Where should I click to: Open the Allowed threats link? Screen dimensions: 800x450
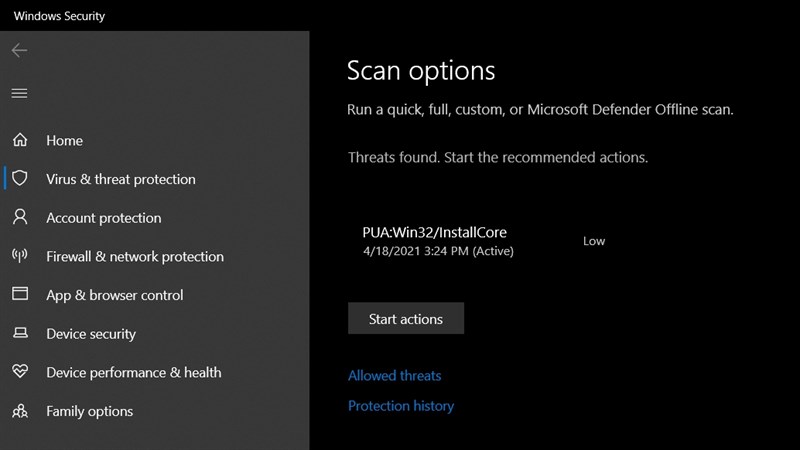pos(394,376)
